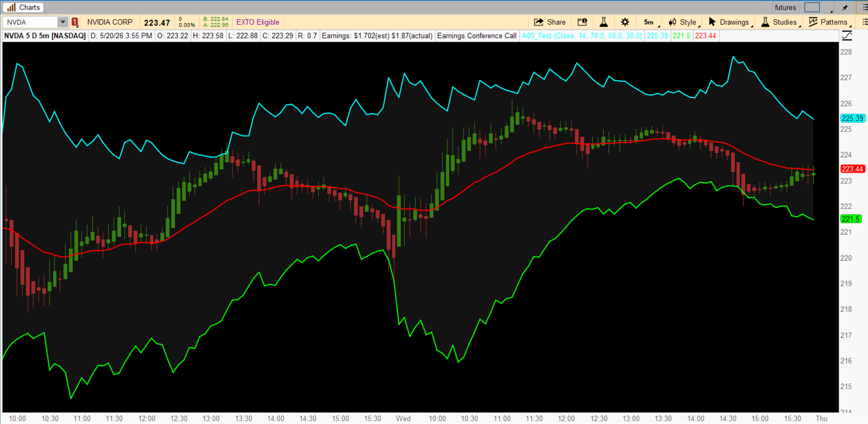
Task: Click the Patterns chart icon
Action: 813,22
